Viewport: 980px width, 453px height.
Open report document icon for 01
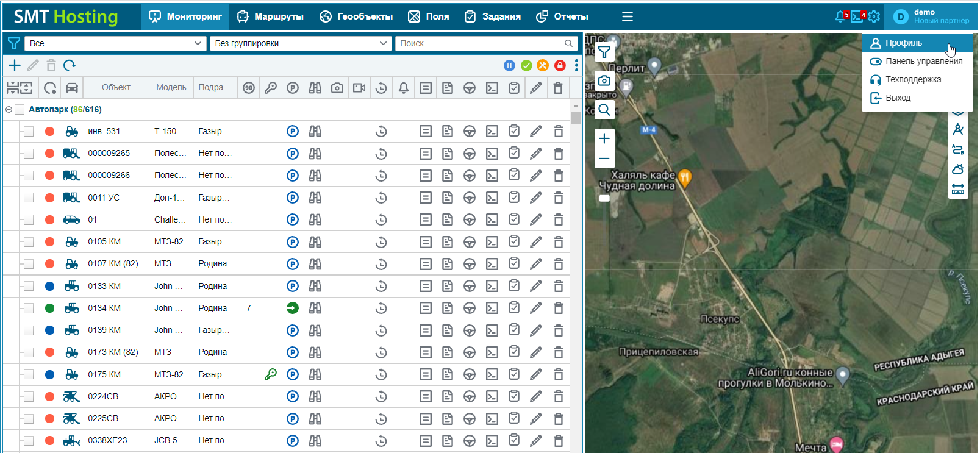pyautogui.click(x=448, y=219)
